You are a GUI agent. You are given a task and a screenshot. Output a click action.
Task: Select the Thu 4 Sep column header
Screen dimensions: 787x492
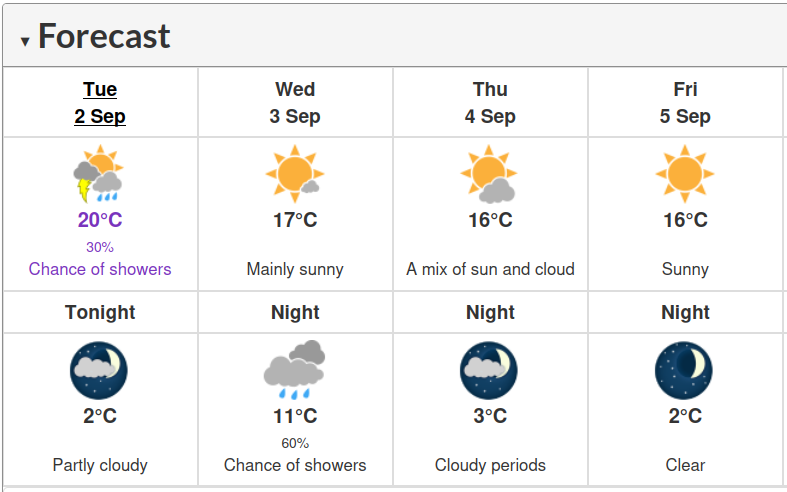click(490, 103)
